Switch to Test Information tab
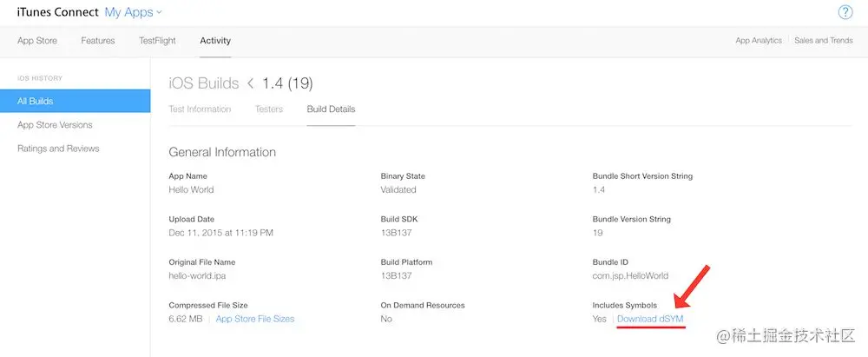The height and width of the screenshot is (357, 868). tap(200, 109)
